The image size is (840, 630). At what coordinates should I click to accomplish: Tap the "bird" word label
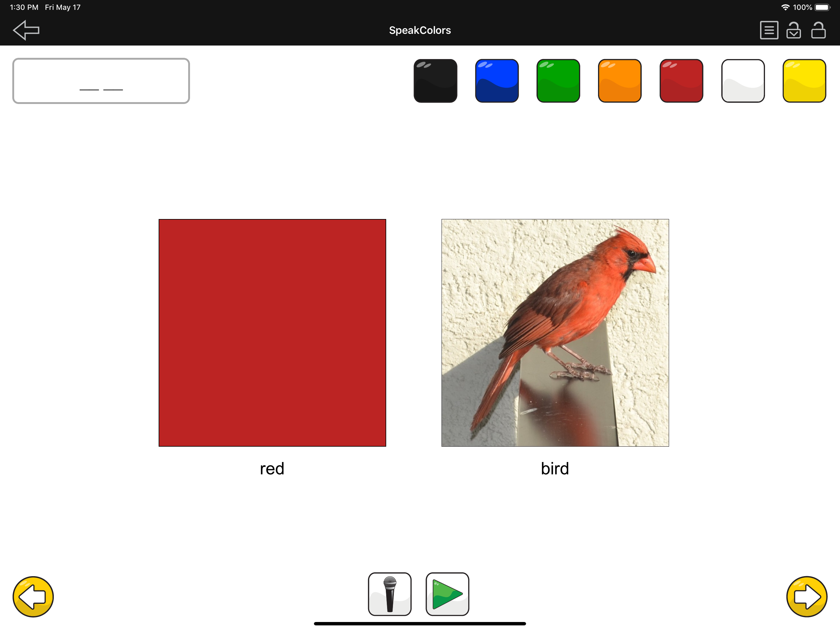(x=555, y=469)
